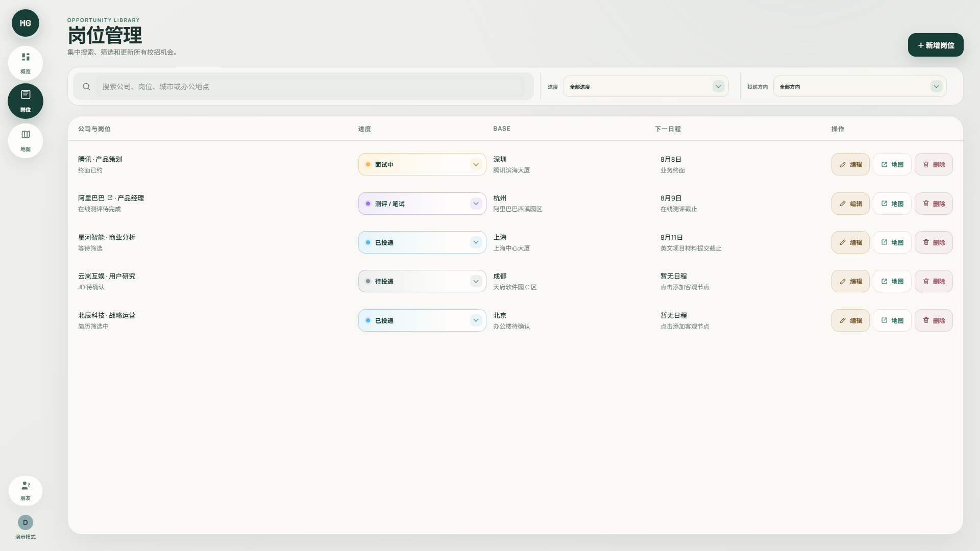980x551 pixels.
Task: Click the 杭州 阿里巴巴西溪园区 base cell
Action: tap(518, 204)
